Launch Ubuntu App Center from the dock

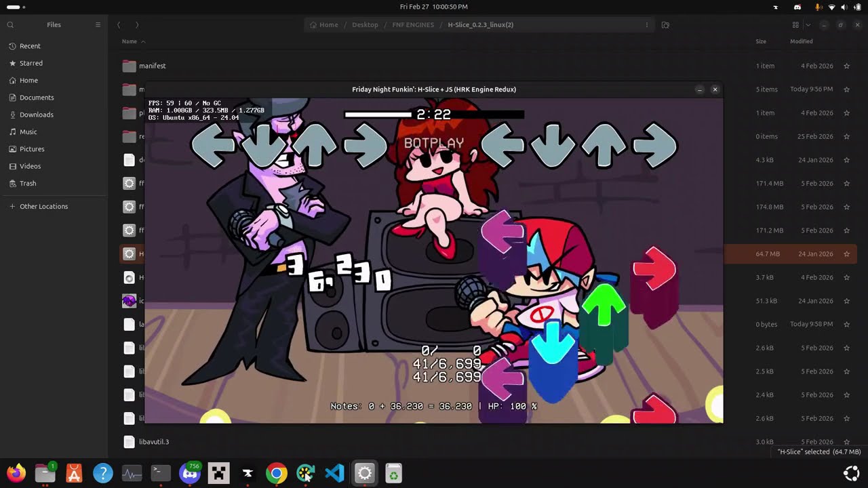pos(74,473)
